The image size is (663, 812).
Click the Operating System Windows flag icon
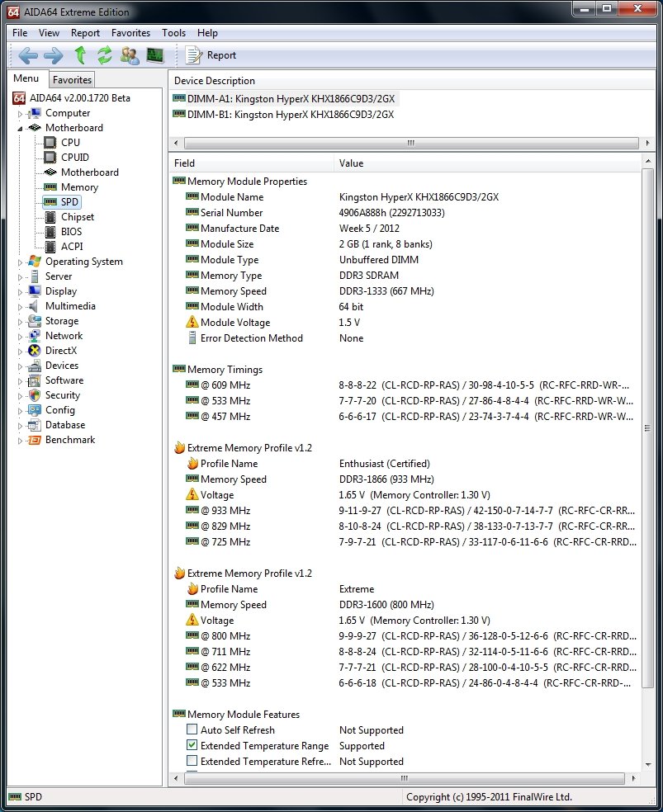[35, 262]
